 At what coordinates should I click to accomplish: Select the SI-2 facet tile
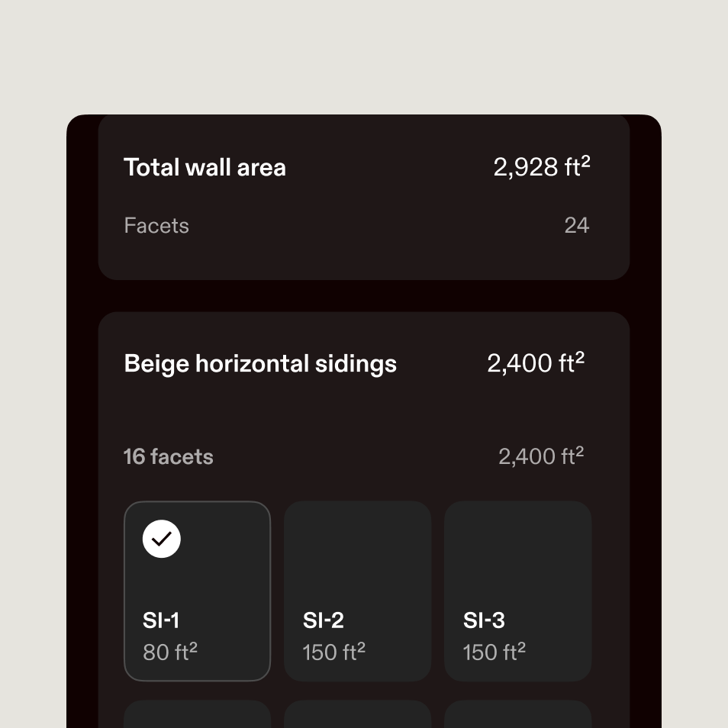coord(357,590)
